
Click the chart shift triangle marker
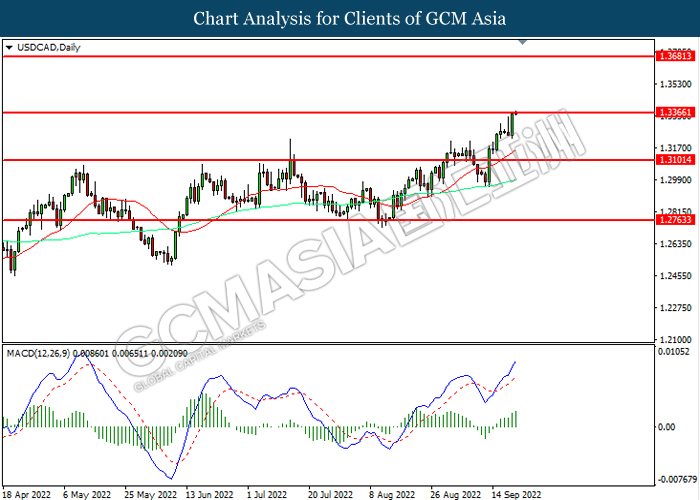point(522,42)
